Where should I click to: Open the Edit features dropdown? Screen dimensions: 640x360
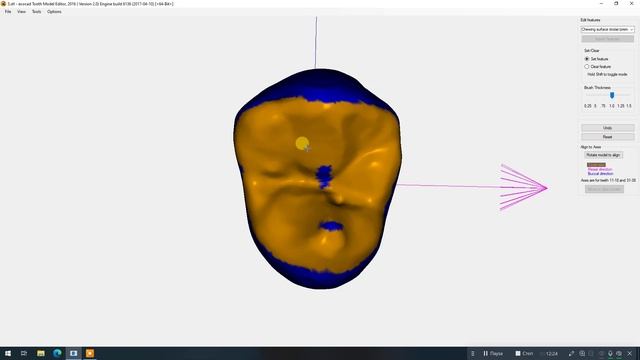pyautogui.click(x=607, y=29)
